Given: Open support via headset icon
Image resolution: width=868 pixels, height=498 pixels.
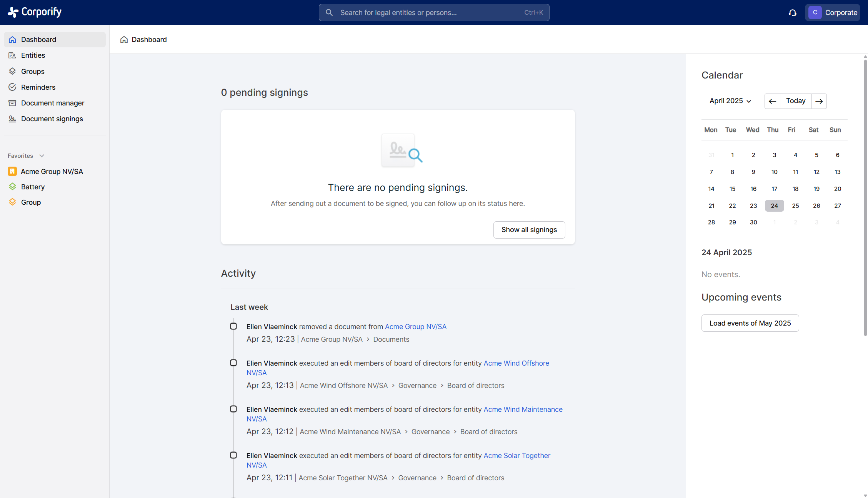Looking at the screenshot, I should point(792,13).
